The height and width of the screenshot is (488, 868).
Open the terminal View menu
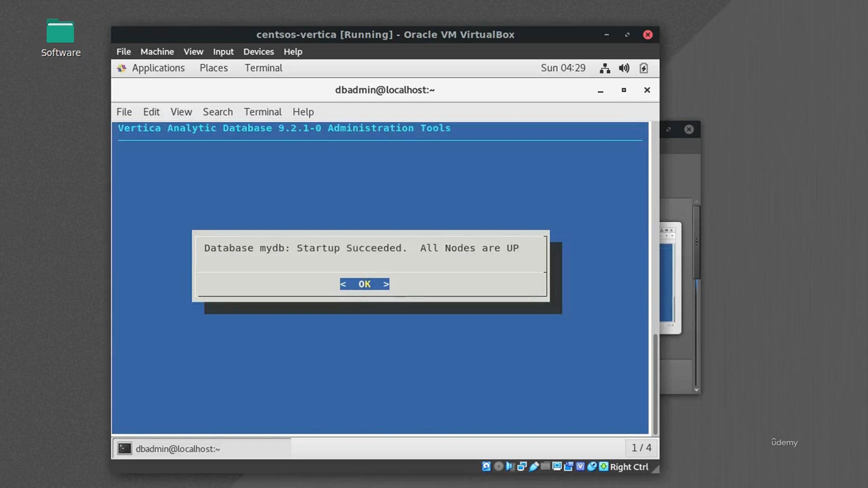[181, 112]
